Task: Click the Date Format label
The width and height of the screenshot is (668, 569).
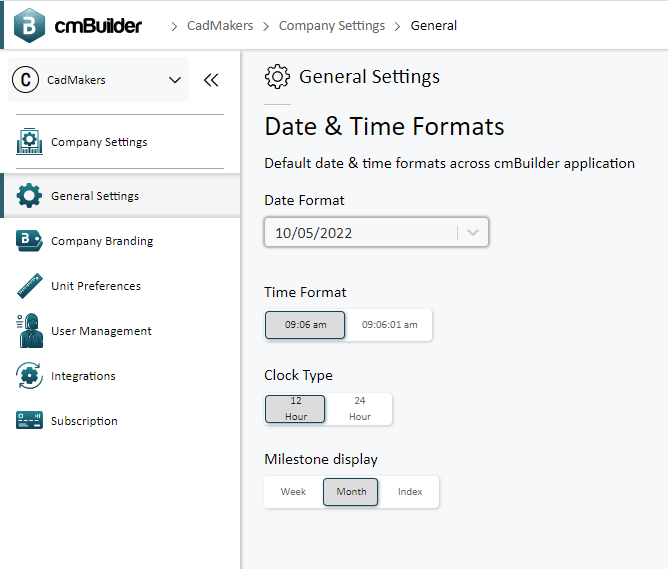Action: (304, 200)
